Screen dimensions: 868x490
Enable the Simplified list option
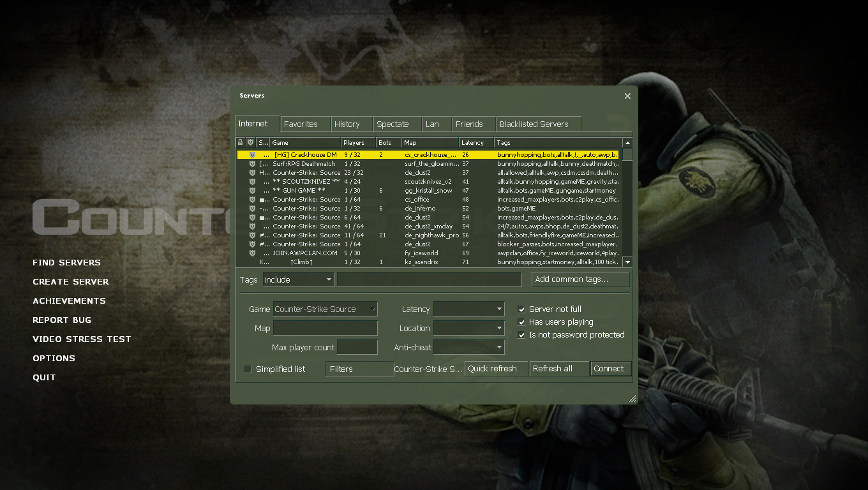click(248, 369)
